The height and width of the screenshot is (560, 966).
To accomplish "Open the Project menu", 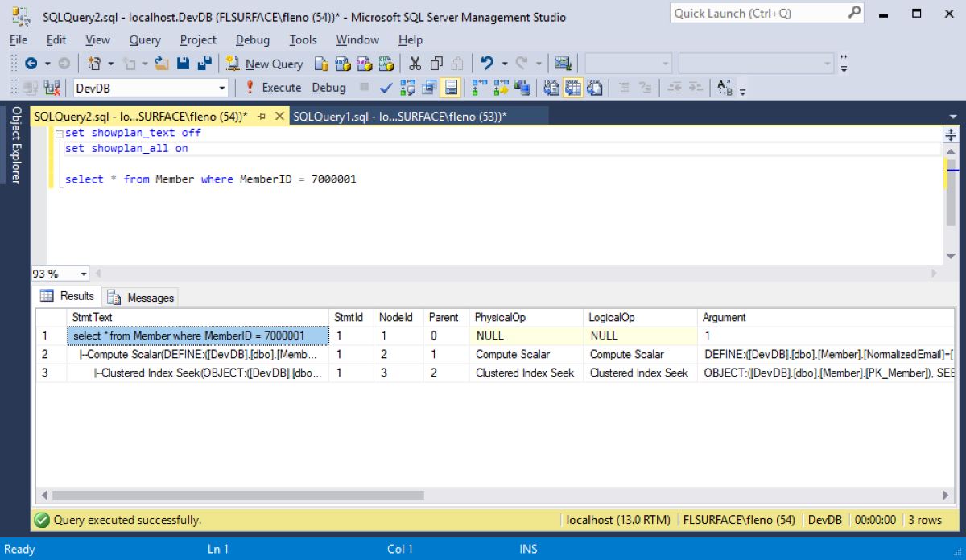I will (x=198, y=39).
